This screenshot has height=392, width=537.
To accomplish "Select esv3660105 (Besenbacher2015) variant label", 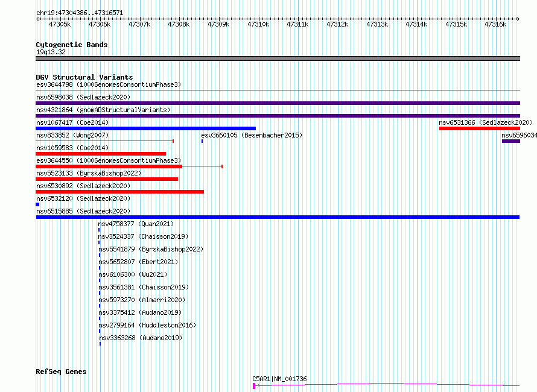I will coord(252,135).
